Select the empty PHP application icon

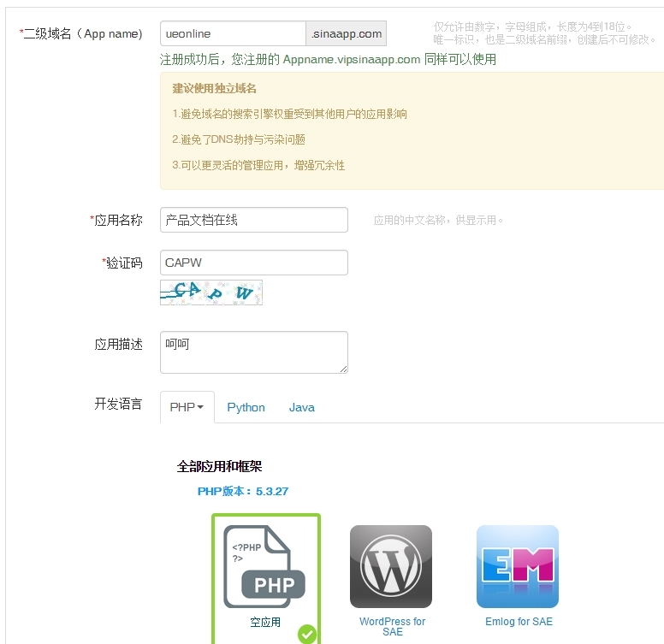(264, 566)
